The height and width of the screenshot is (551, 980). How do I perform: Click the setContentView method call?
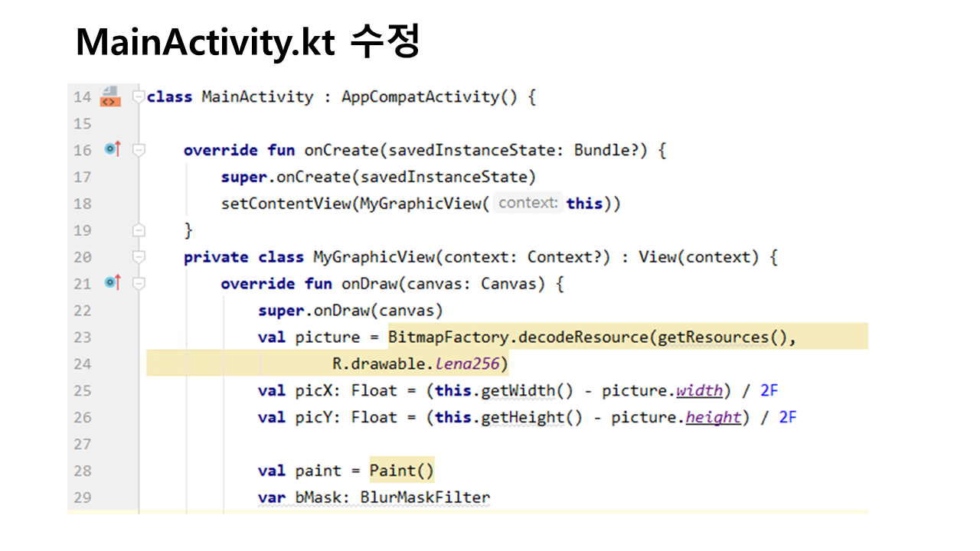click(x=285, y=204)
